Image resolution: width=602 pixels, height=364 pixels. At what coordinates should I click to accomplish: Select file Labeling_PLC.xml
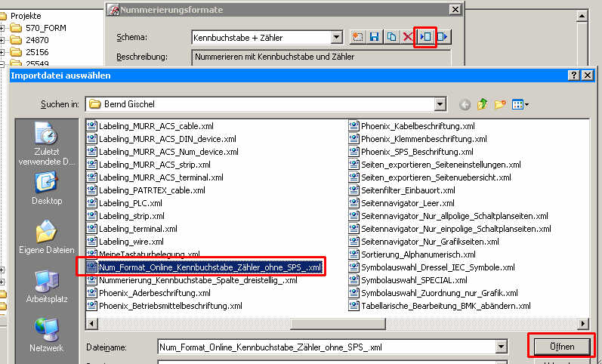125,203
